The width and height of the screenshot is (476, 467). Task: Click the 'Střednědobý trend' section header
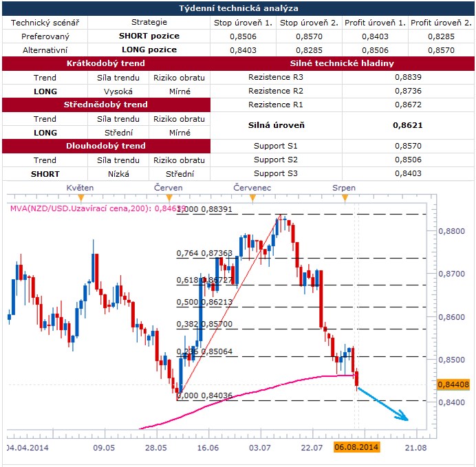[106, 105]
